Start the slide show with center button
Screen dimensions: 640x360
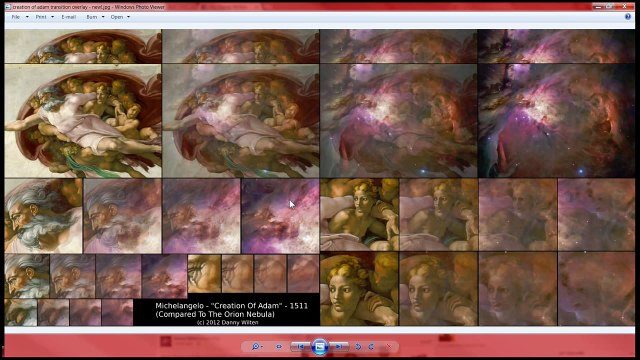tap(320, 347)
